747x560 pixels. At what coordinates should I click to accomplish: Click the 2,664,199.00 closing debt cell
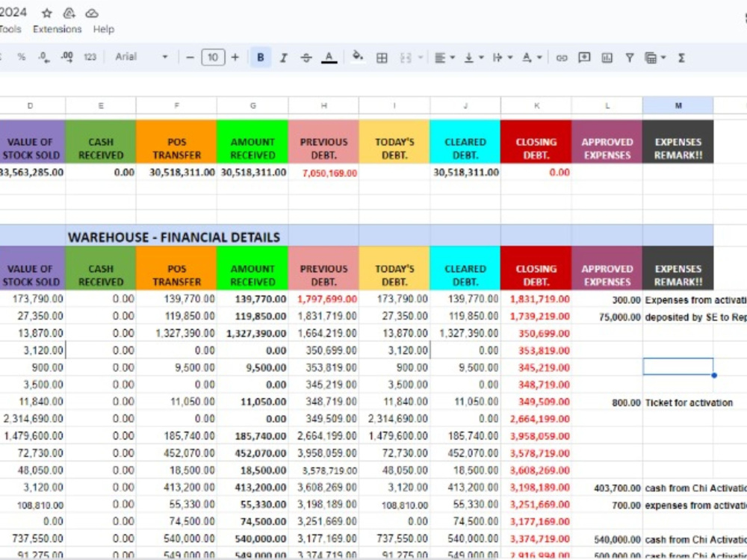tap(536, 419)
